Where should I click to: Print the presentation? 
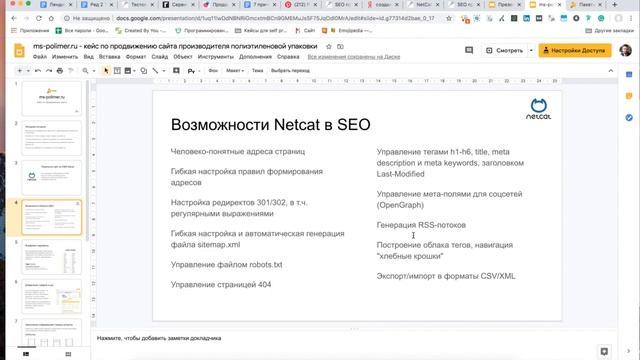[x=60, y=71]
